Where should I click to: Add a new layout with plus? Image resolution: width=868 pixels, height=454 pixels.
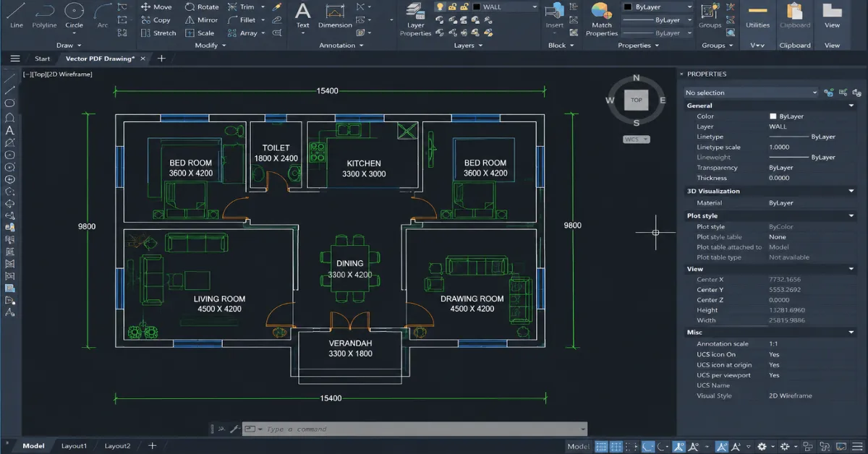tap(152, 446)
